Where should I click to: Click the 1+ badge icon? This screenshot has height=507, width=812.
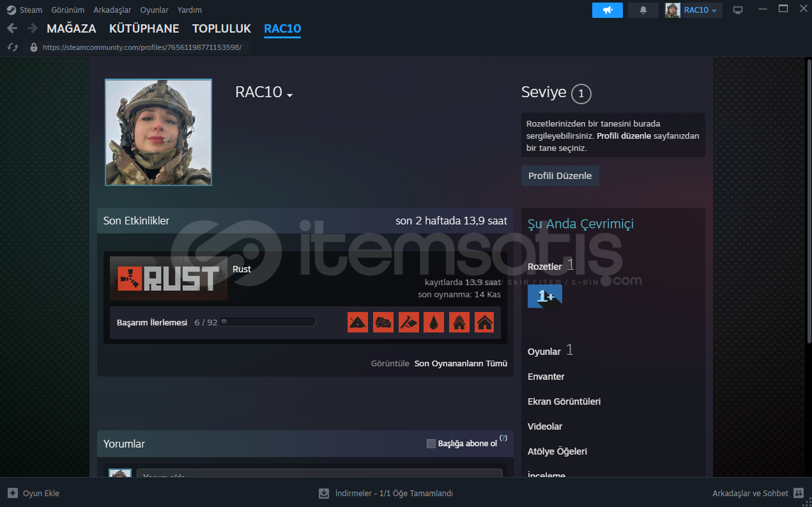(x=545, y=296)
